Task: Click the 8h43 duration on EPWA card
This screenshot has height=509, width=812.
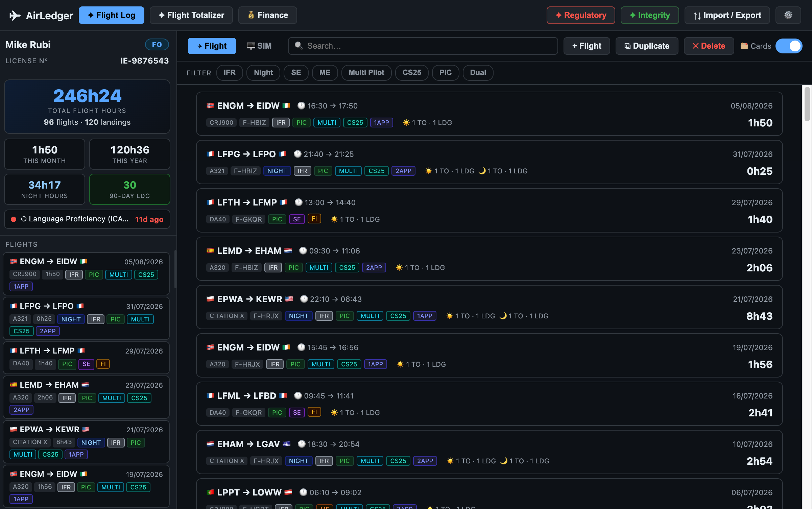Action: pyautogui.click(x=759, y=316)
